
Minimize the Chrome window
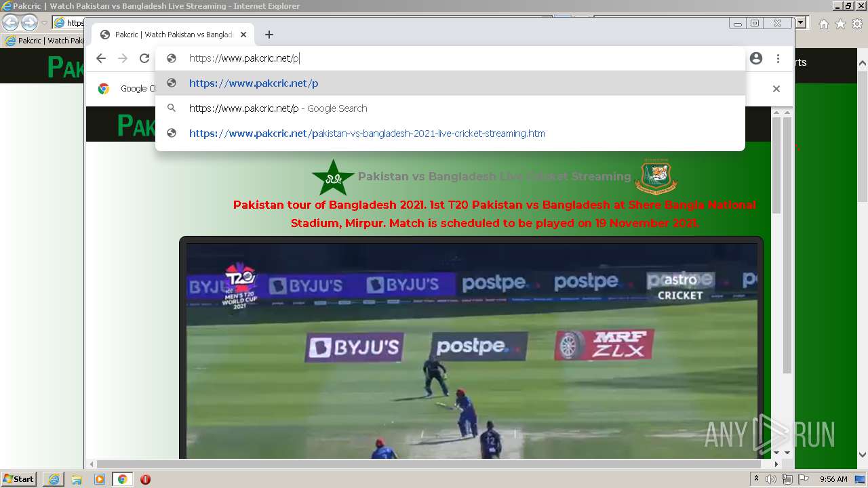point(738,23)
